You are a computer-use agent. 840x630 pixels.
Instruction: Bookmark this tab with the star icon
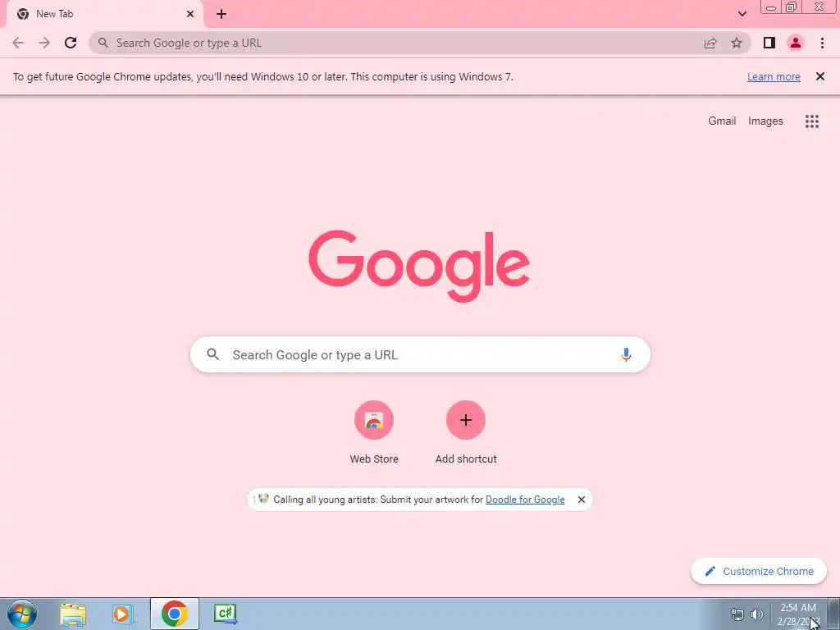737,43
